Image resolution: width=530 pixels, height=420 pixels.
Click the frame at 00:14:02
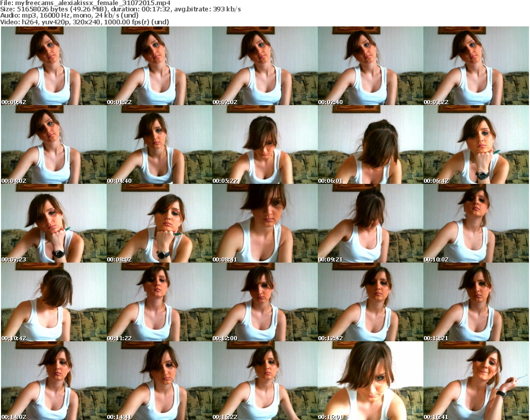[x=54, y=381]
